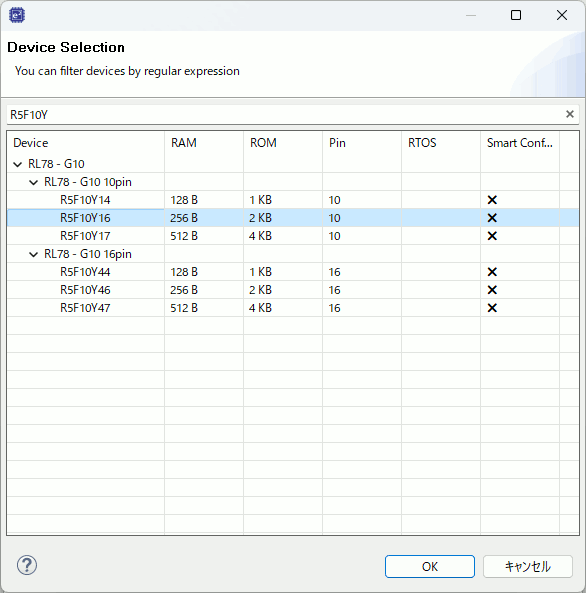This screenshot has height=593, width=586.
Task: Confirm selection with the OK button
Action: [x=430, y=567]
